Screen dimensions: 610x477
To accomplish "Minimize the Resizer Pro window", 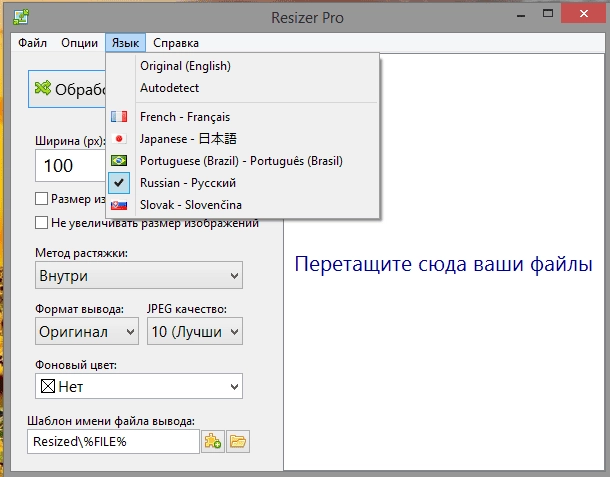I will [x=521, y=16].
